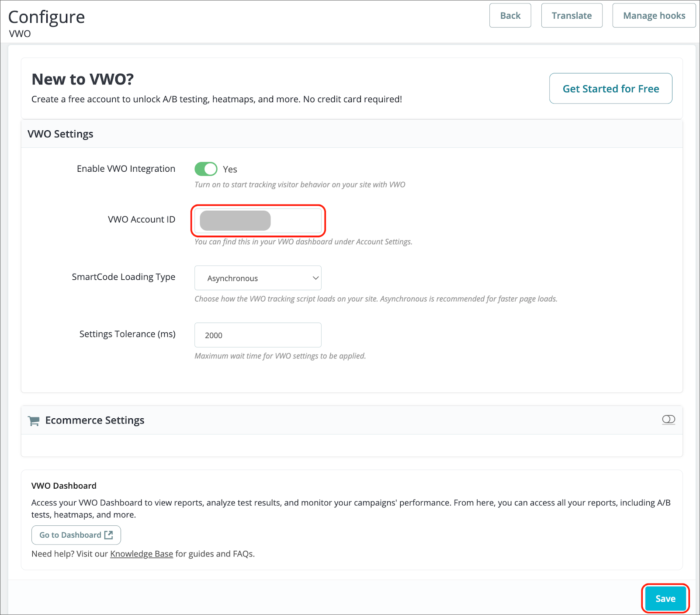This screenshot has height=615, width=700.
Task: Enable the Ecommerce Settings toggle
Action: tap(669, 420)
